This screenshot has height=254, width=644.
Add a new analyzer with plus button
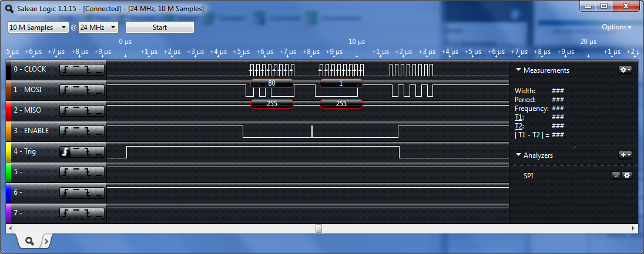pyautogui.click(x=625, y=155)
